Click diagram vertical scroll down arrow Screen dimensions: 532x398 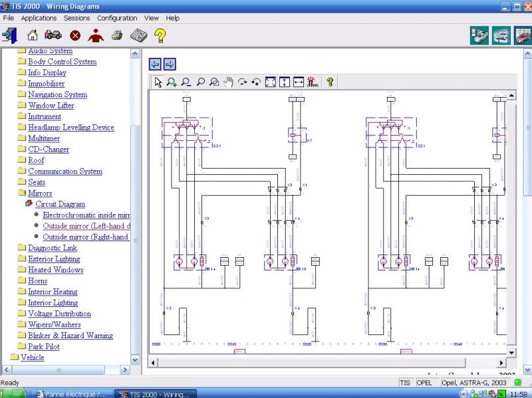click(511, 353)
